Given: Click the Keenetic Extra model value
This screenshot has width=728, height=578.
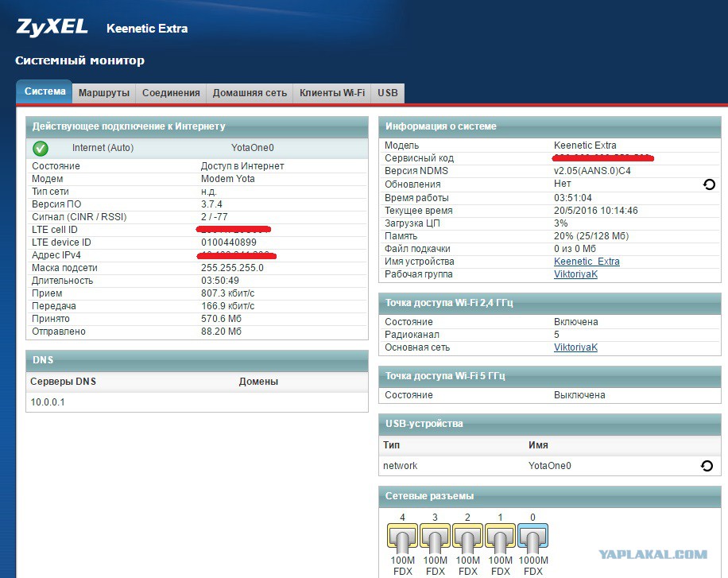Looking at the screenshot, I should [x=585, y=145].
